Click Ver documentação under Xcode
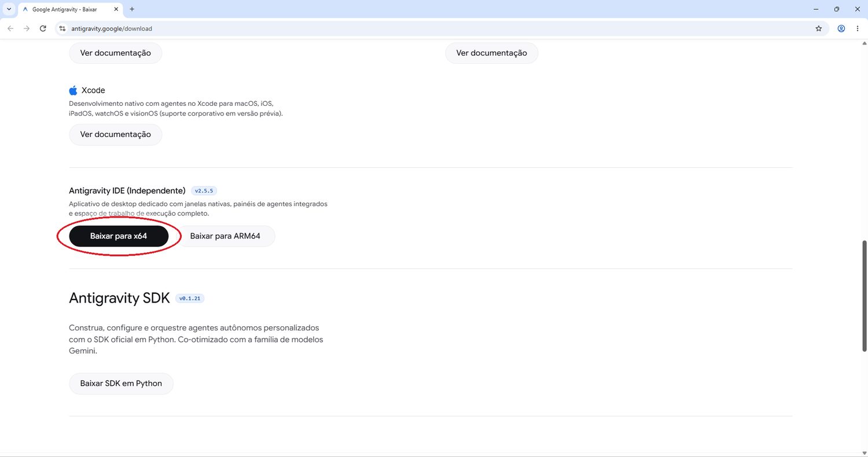 pyautogui.click(x=116, y=134)
